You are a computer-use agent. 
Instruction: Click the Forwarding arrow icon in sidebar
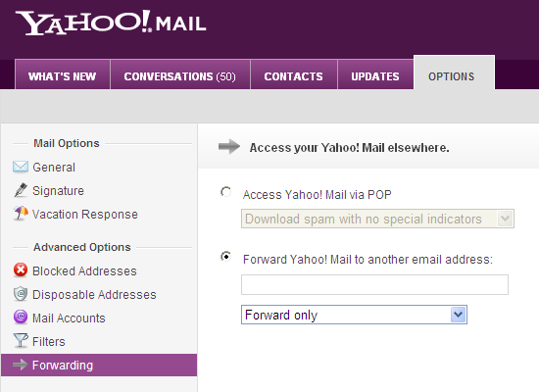tap(20, 365)
